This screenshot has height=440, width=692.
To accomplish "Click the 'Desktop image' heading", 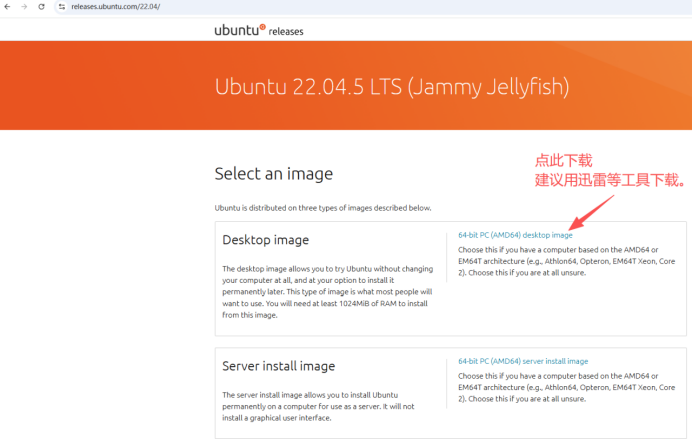I will pos(266,240).
